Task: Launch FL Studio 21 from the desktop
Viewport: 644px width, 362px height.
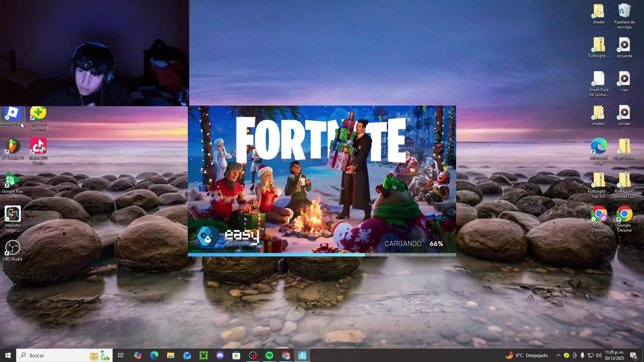Action: [x=12, y=150]
